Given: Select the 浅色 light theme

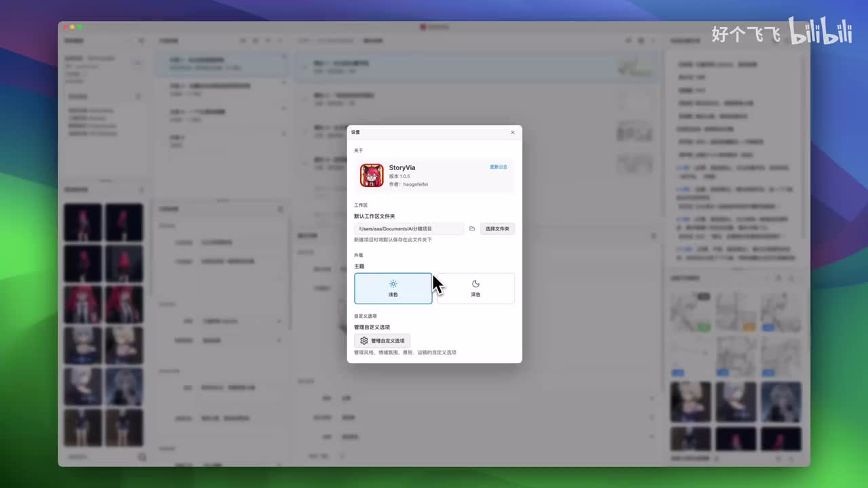Looking at the screenshot, I should 393,288.
